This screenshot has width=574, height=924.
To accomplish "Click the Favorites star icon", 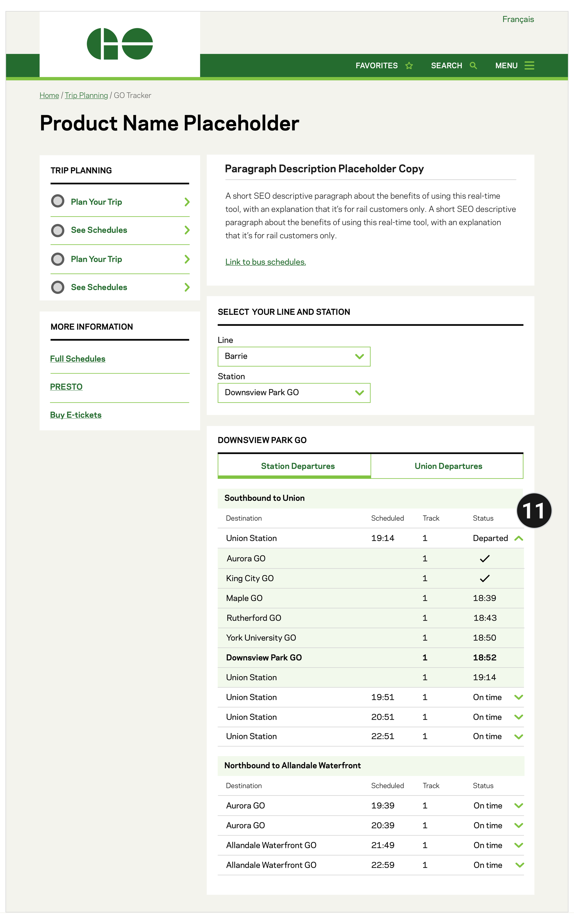I will 409,65.
